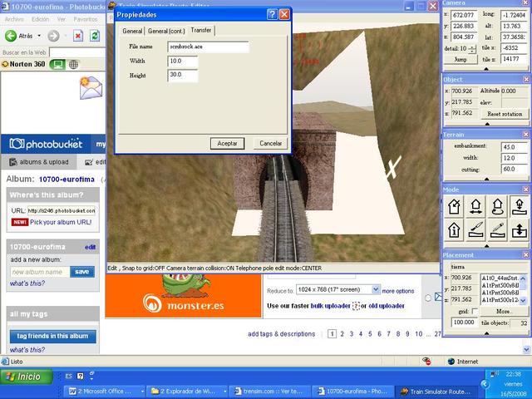Click the File name input field

point(207,47)
